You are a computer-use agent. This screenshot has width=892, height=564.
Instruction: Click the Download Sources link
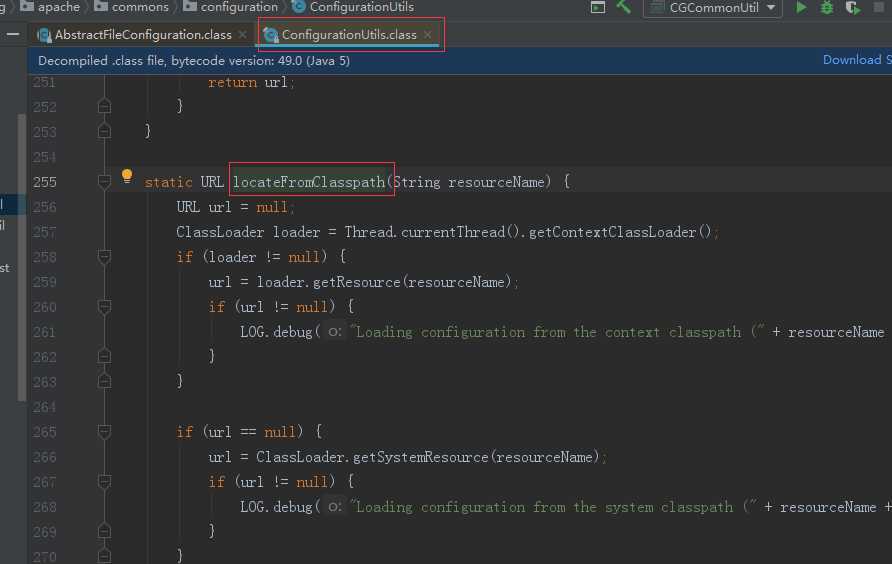click(857, 60)
